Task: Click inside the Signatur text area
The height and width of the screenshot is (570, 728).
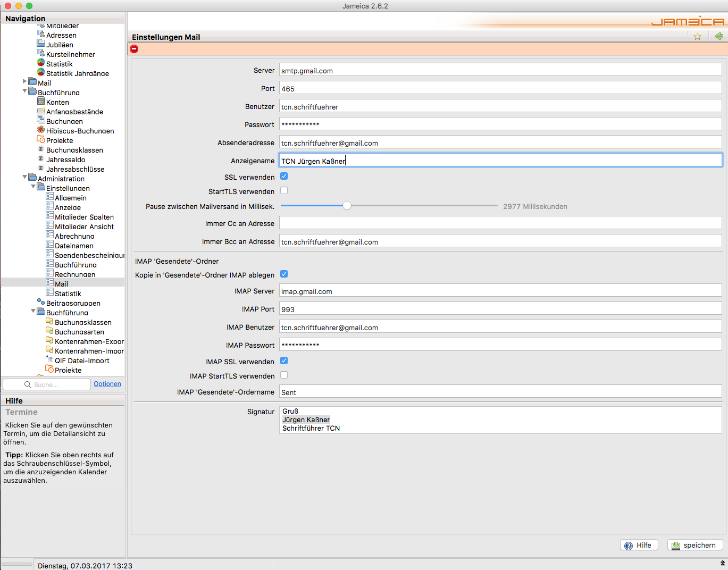Action: [500, 420]
